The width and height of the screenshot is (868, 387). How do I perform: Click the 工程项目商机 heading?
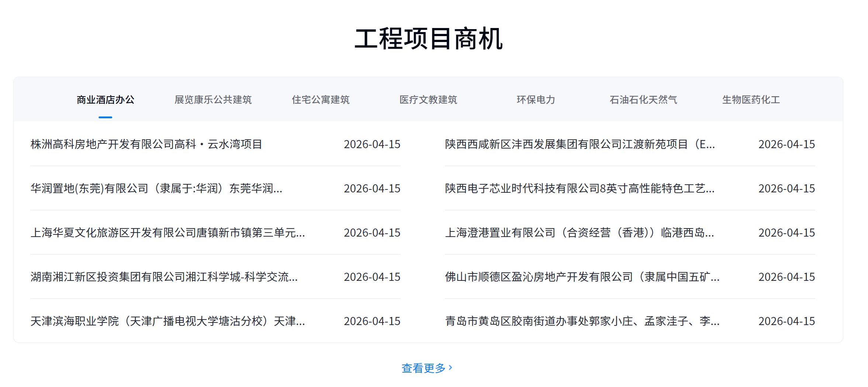[x=429, y=39]
